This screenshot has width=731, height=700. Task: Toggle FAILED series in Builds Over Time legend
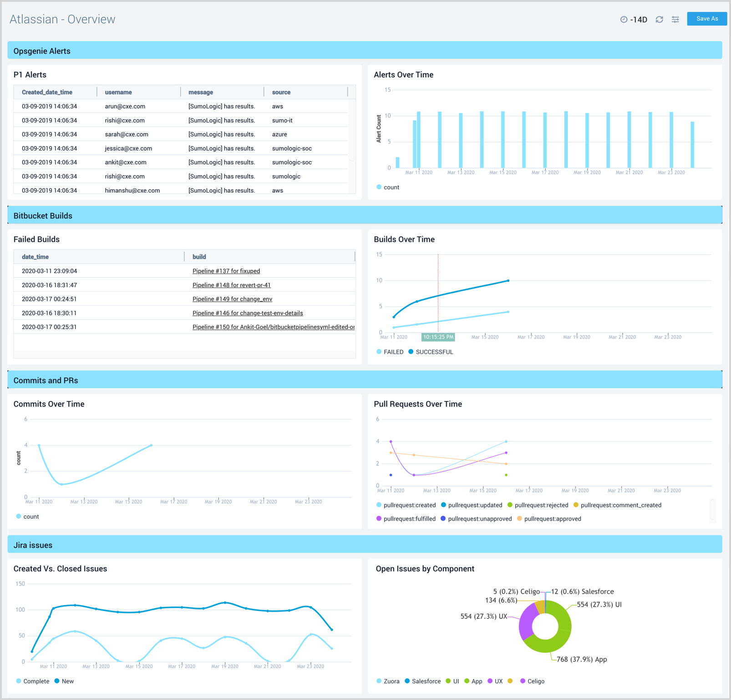(390, 352)
